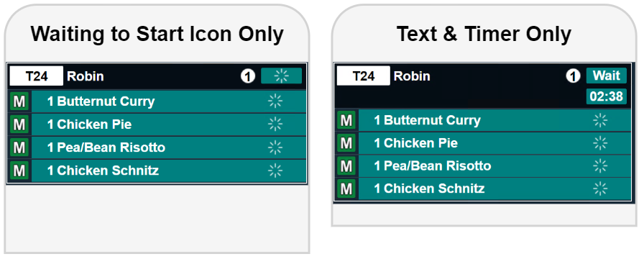Viewport: 644px width, 259px height.
Task: Click spinner icon beside Butternut Curry in right ticket
Action: [600, 120]
